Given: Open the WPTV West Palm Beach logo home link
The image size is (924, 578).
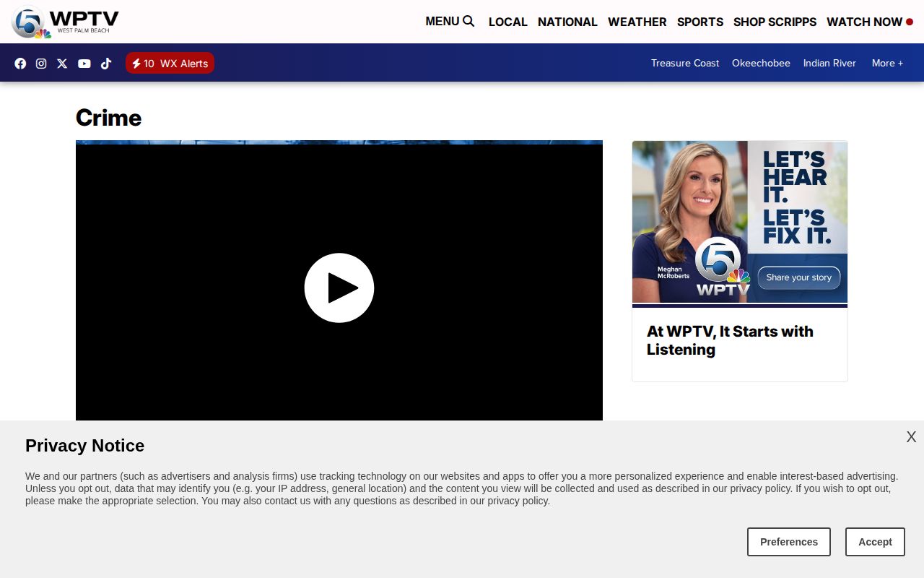Looking at the screenshot, I should pyautogui.click(x=65, y=22).
